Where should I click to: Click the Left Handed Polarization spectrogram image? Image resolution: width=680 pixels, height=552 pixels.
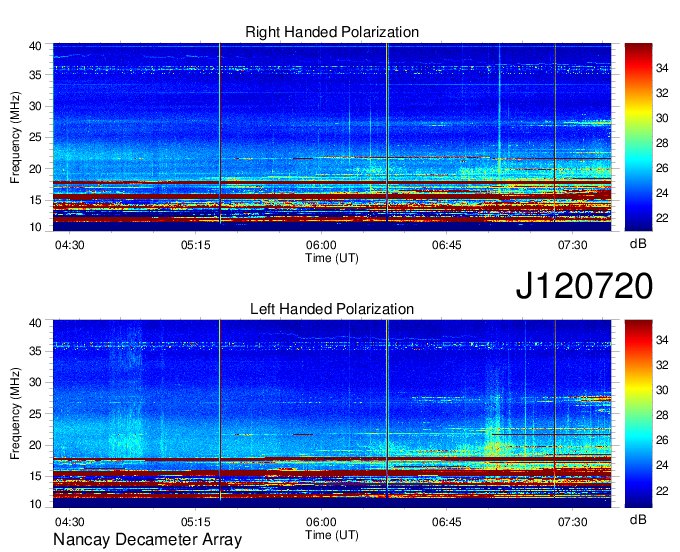tap(332, 414)
